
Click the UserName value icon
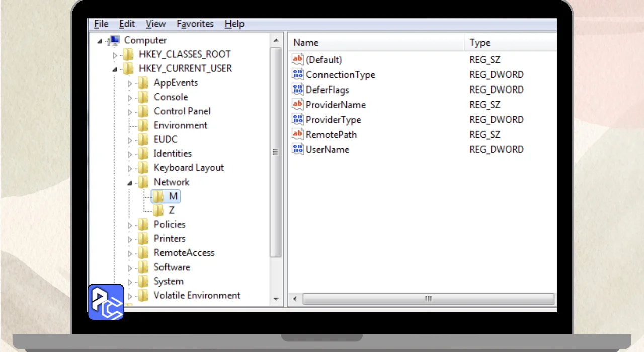tap(298, 149)
